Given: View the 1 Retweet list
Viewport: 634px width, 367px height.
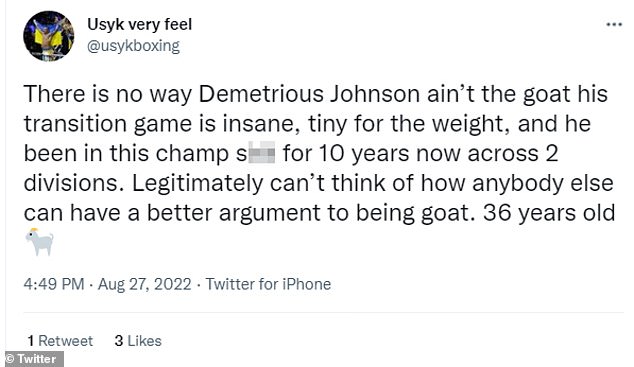Looking at the screenshot, I should (x=60, y=341).
